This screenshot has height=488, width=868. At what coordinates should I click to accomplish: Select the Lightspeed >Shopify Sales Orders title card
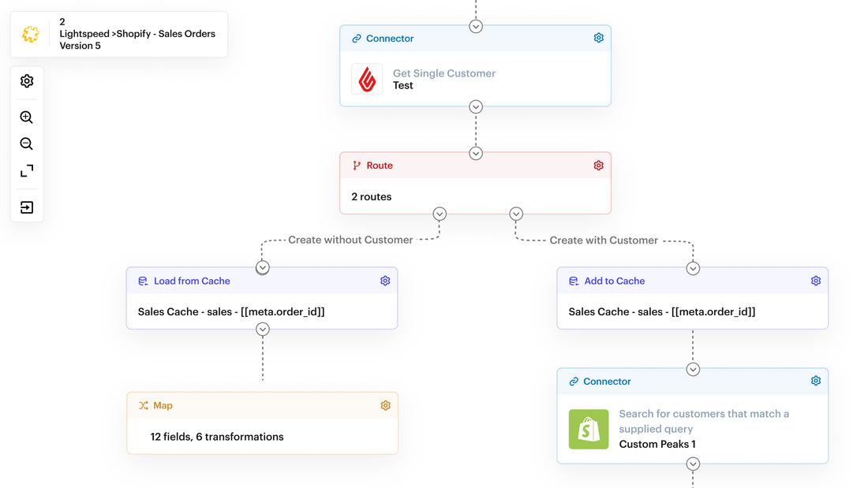[118, 34]
